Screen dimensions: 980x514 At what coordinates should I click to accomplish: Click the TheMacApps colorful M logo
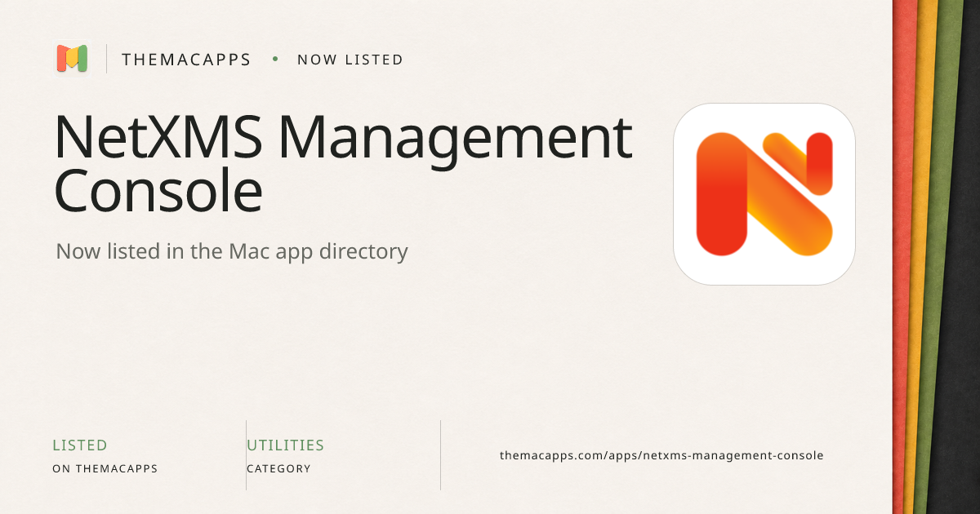coord(72,59)
